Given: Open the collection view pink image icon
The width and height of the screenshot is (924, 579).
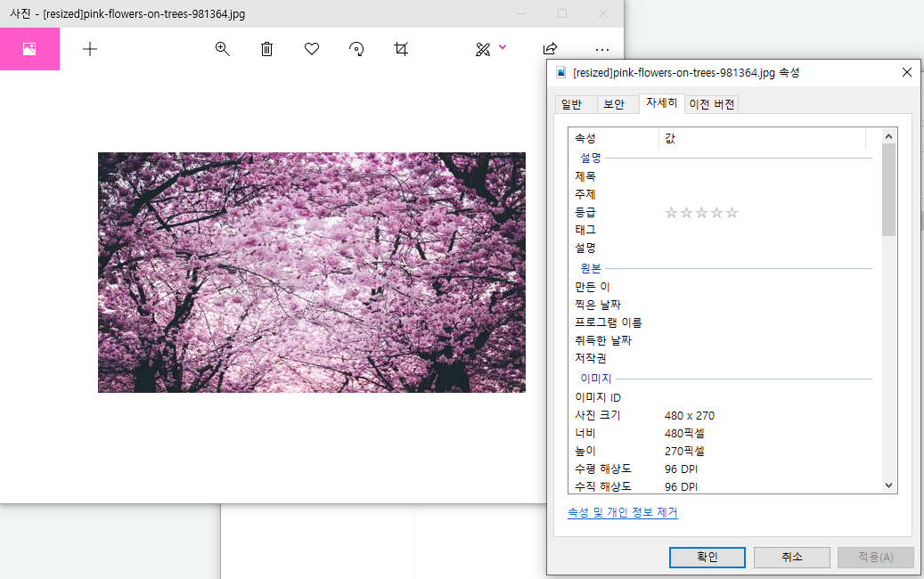Looking at the screenshot, I should 29,49.
